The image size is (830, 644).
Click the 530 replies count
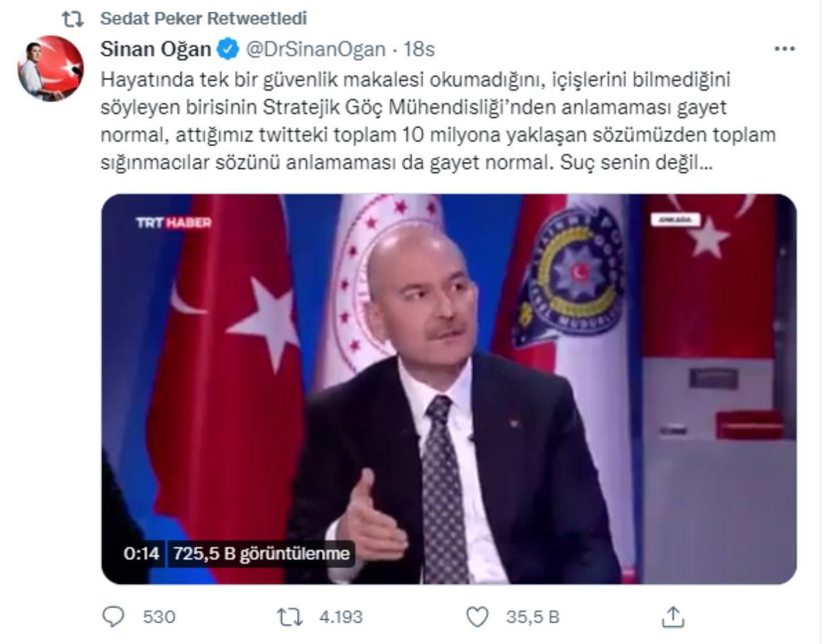[159, 617]
